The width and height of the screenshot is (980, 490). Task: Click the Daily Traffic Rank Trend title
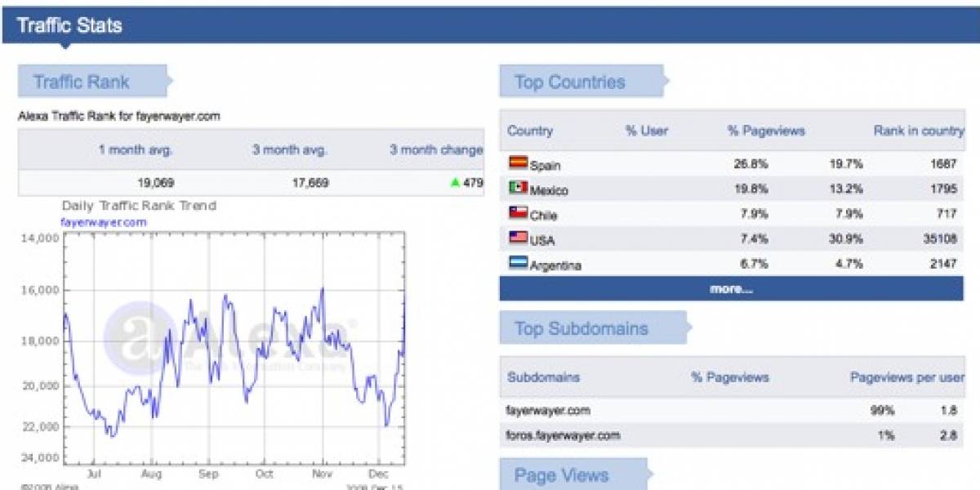139,206
